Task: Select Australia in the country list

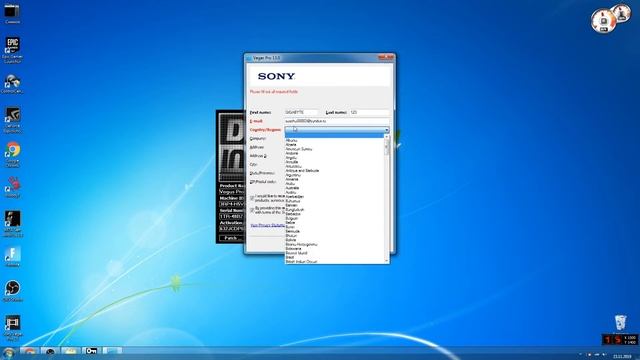Action: click(x=293, y=188)
